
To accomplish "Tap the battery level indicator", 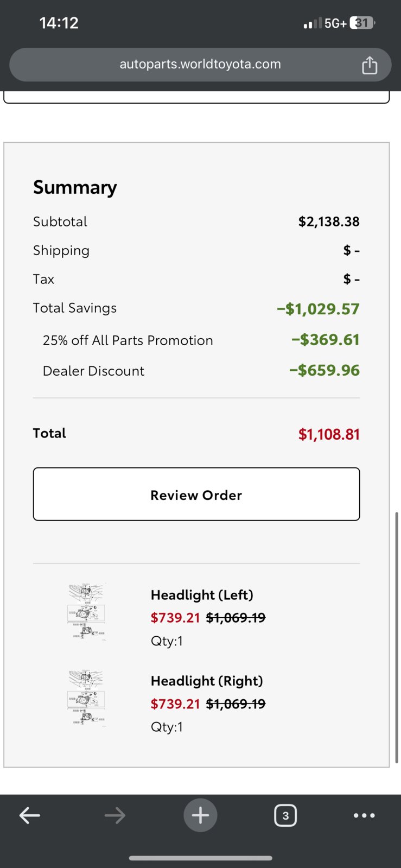I will [x=362, y=23].
